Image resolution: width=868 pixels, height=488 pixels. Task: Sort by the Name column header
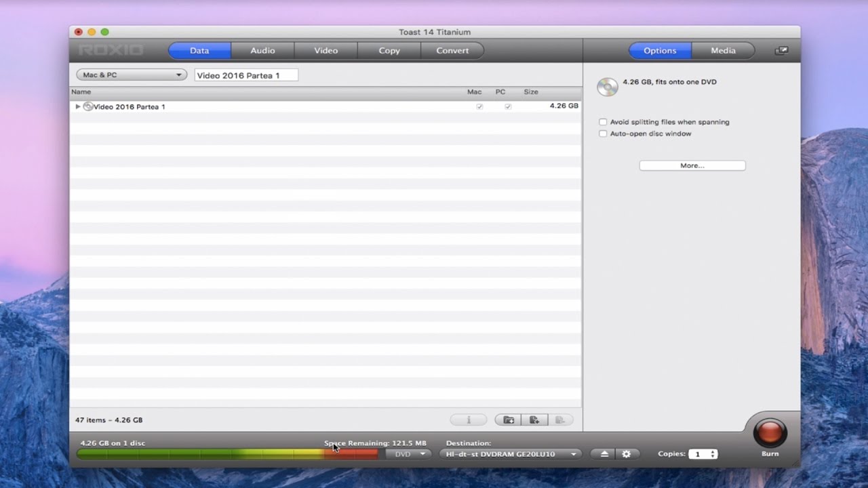coord(81,92)
